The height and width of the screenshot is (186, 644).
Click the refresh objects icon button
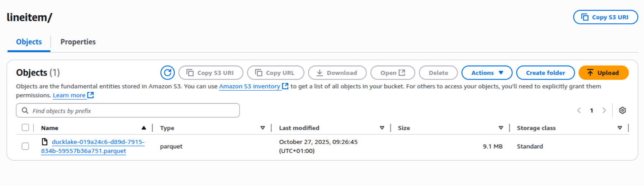[167, 73]
